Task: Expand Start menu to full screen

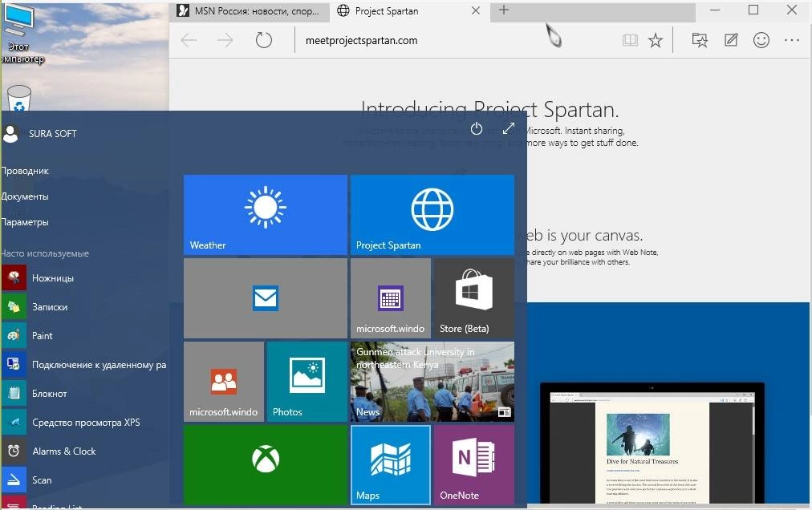Action: [509, 127]
